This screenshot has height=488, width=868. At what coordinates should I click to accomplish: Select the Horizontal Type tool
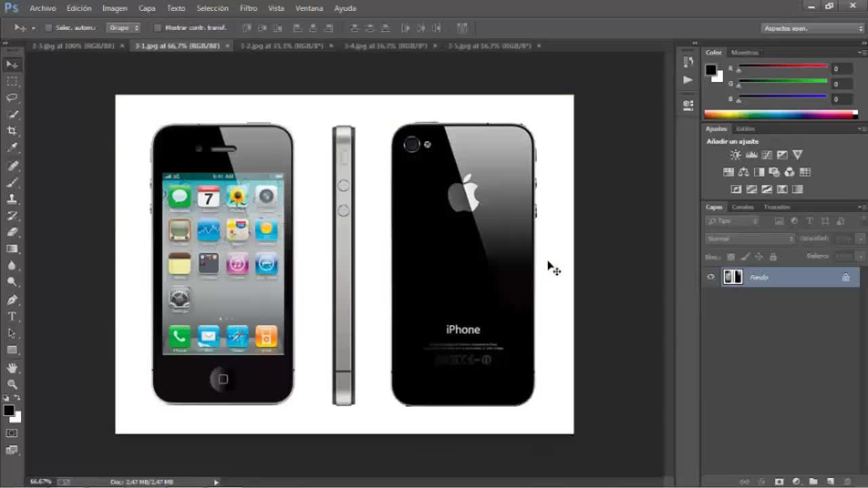[x=12, y=317]
